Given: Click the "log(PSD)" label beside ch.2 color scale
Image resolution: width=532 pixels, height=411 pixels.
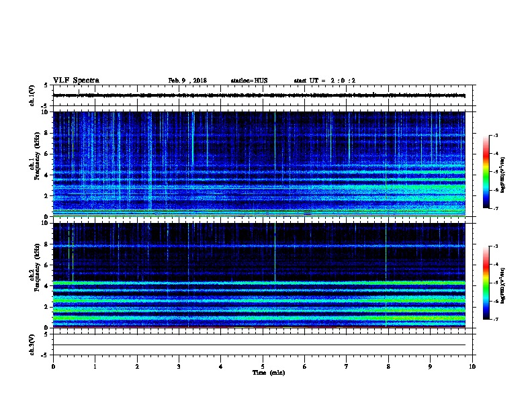Looking at the screenshot, I should [x=502, y=285].
